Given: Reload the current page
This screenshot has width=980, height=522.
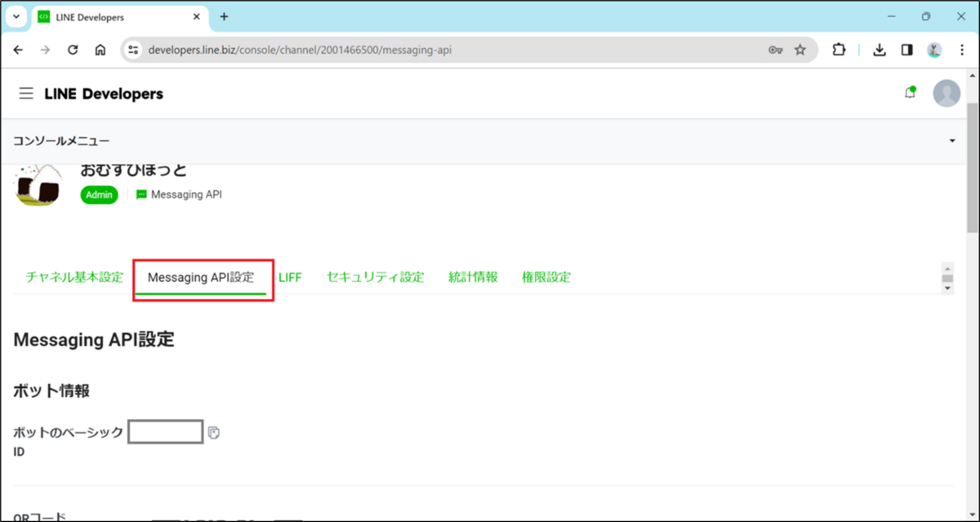Looking at the screenshot, I should [x=73, y=50].
